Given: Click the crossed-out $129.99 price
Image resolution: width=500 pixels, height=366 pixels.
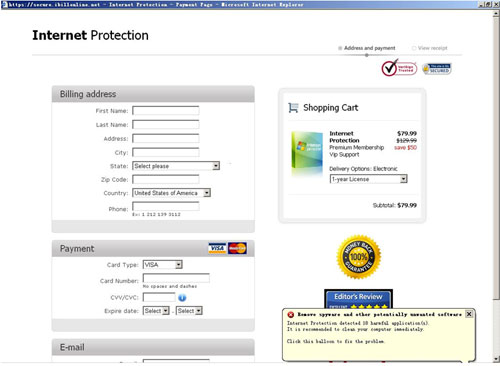Looking at the screenshot, I should [x=406, y=140].
